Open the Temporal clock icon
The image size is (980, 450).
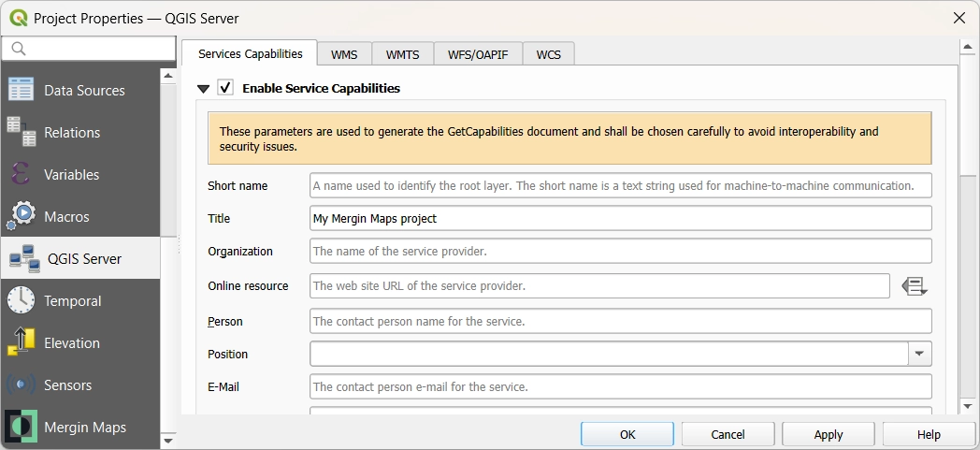pos(22,300)
